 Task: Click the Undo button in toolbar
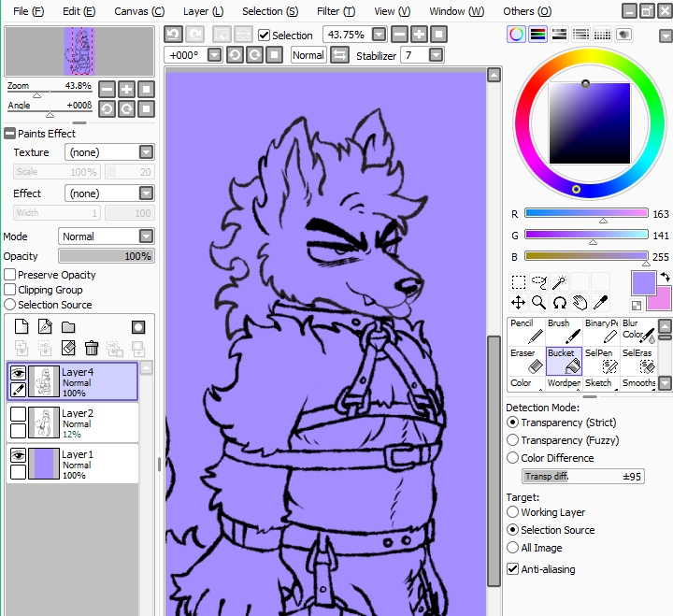(173, 35)
